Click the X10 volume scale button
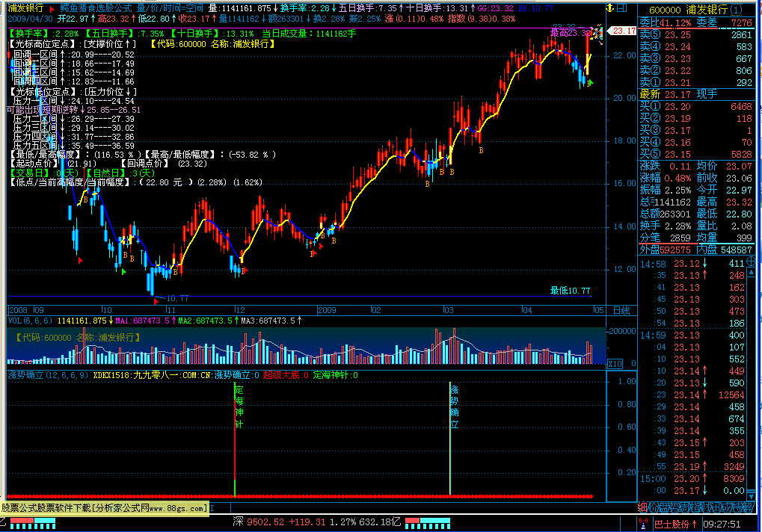 pyautogui.click(x=615, y=364)
